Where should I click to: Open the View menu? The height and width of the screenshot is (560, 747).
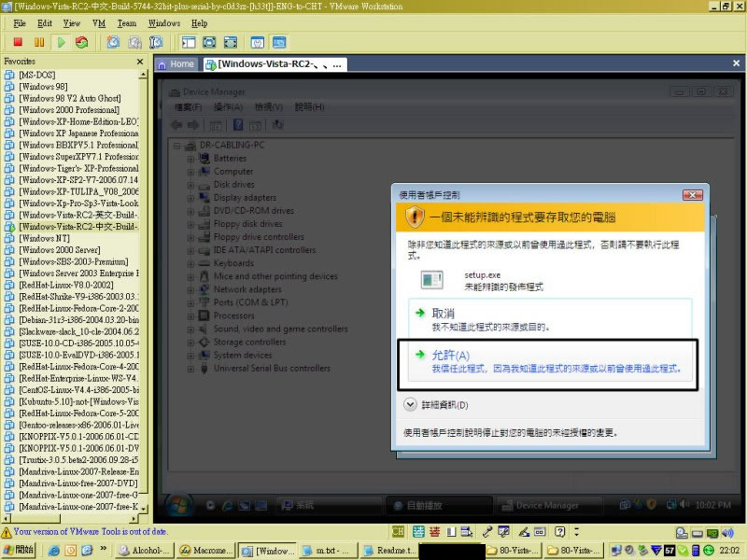[72, 23]
